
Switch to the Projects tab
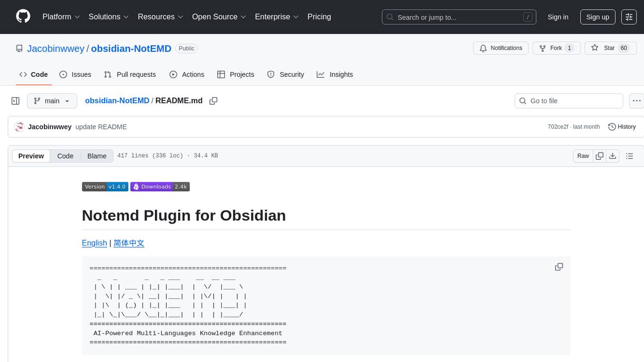click(235, 74)
